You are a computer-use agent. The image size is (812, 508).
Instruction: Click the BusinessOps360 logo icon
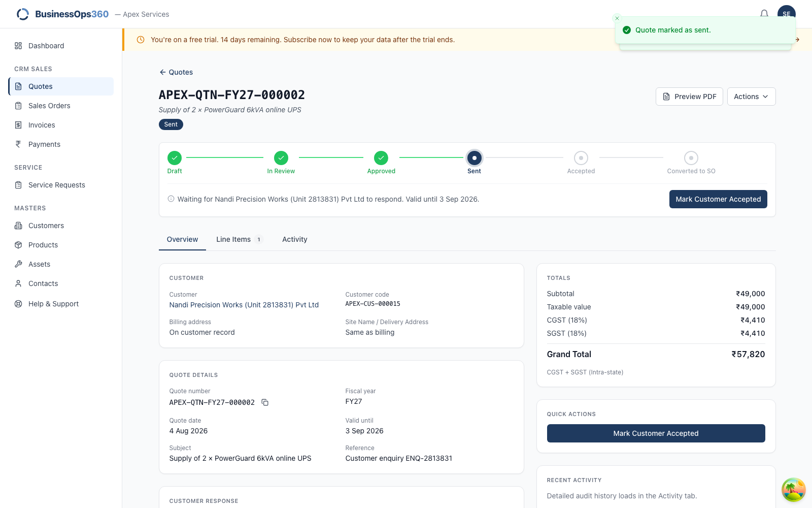click(x=23, y=14)
